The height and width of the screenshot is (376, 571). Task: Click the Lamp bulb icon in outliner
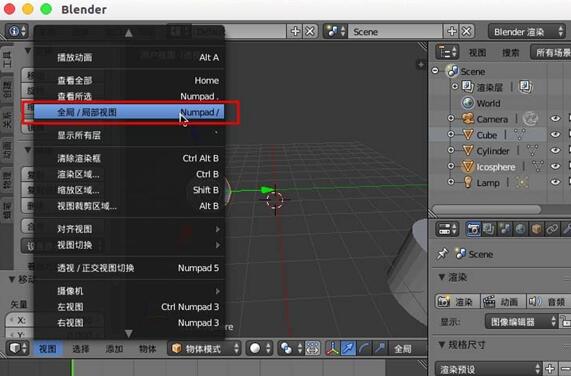[x=468, y=182]
